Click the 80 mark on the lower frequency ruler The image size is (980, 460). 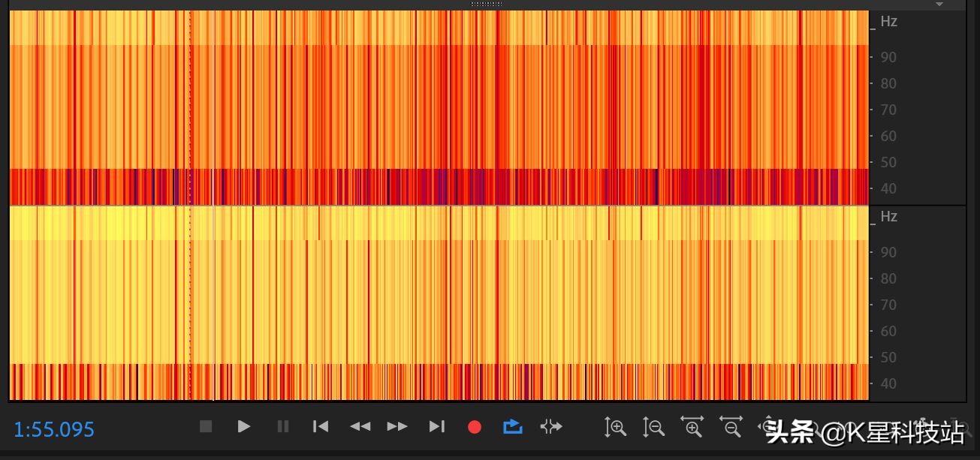(x=888, y=278)
